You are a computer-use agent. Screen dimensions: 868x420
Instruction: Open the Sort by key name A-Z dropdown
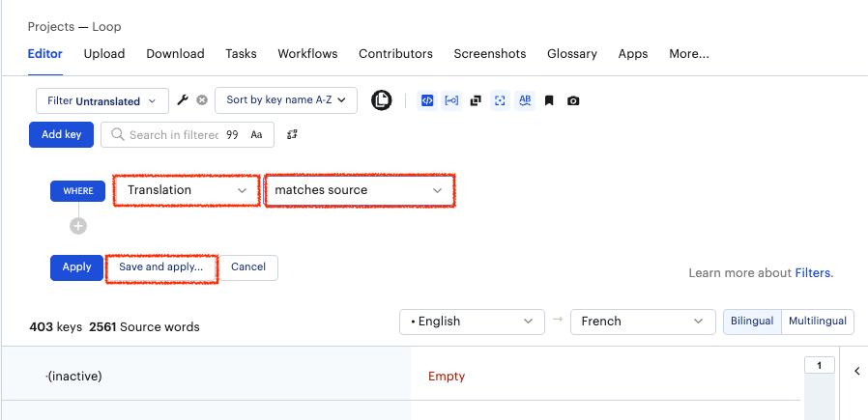click(x=286, y=100)
